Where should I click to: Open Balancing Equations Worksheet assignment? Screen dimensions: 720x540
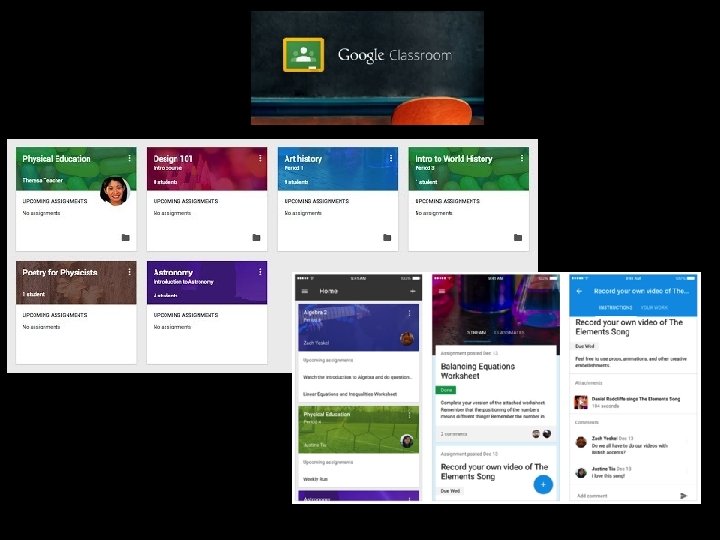point(478,371)
